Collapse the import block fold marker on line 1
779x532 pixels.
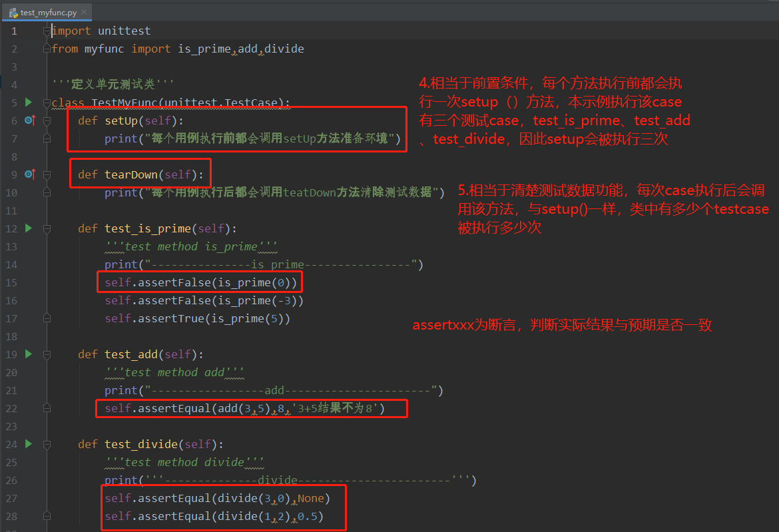[x=47, y=31]
